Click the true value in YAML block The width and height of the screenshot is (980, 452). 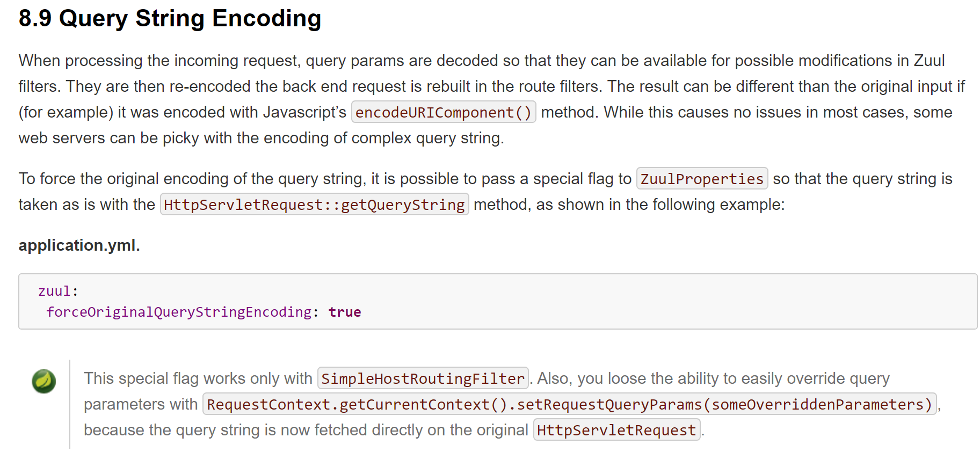[345, 312]
